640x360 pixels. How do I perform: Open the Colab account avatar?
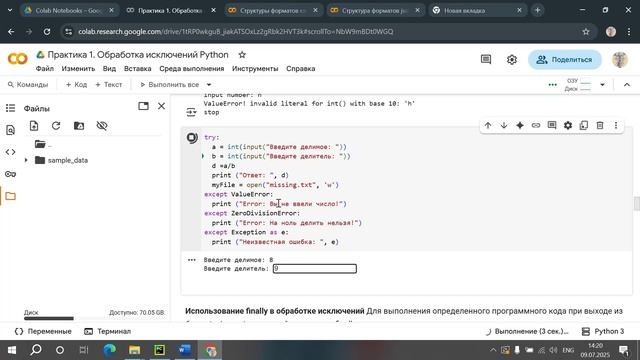click(620, 60)
